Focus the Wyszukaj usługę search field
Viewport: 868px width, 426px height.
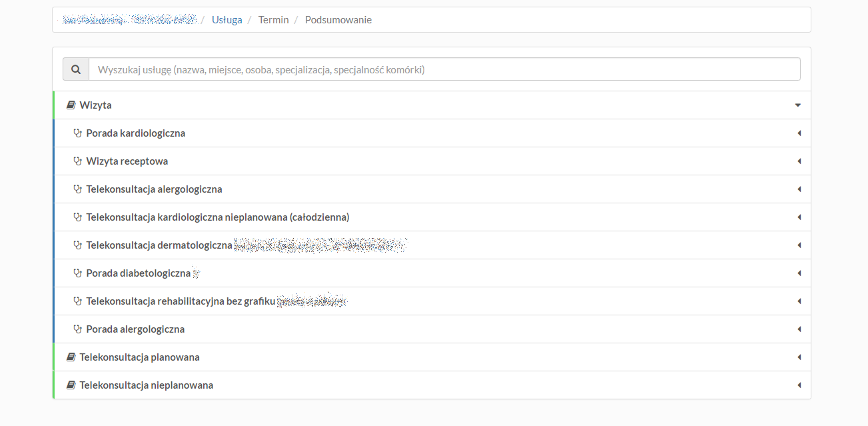(x=444, y=69)
